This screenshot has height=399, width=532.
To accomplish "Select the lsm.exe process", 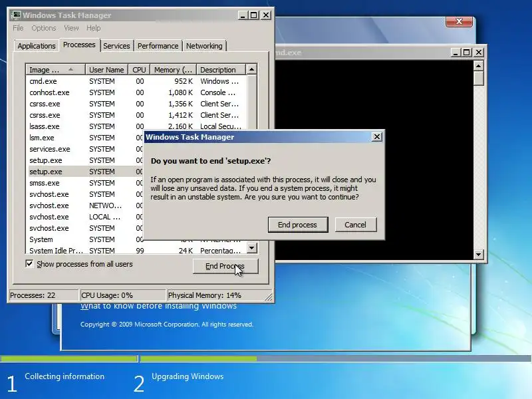I will pyautogui.click(x=85, y=138).
